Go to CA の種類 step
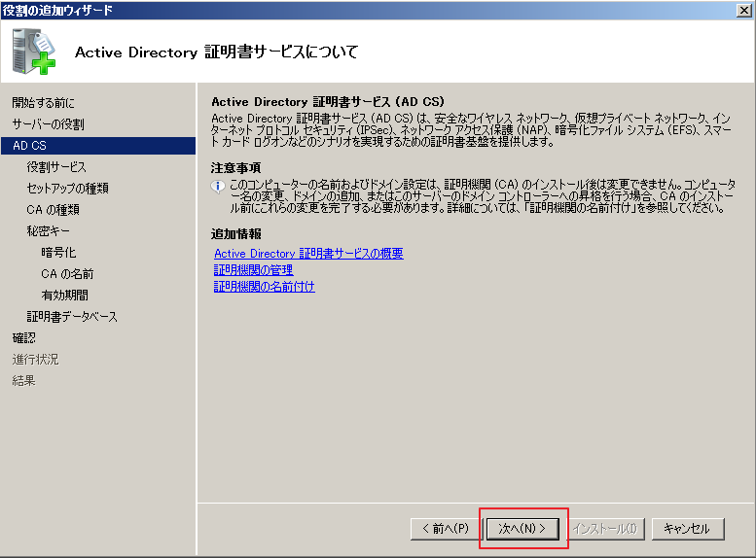Viewport: 756px width, 558px height. coord(54,210)
